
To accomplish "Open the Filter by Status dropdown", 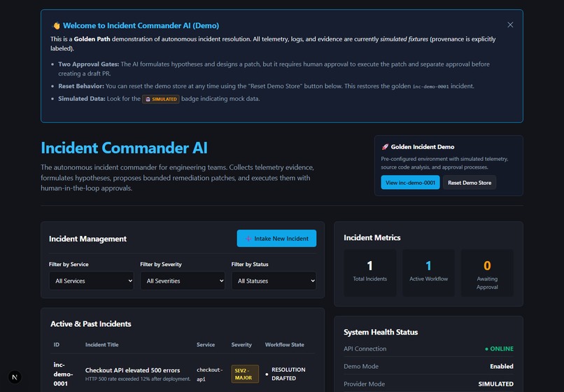I will (x=274, y=281).
